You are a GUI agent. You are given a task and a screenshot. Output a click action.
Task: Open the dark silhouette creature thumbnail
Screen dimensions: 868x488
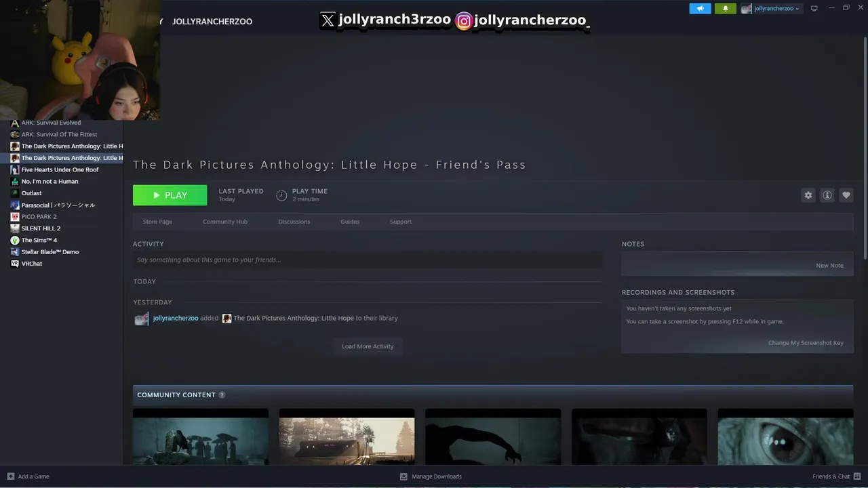click(x=493, y=437)
